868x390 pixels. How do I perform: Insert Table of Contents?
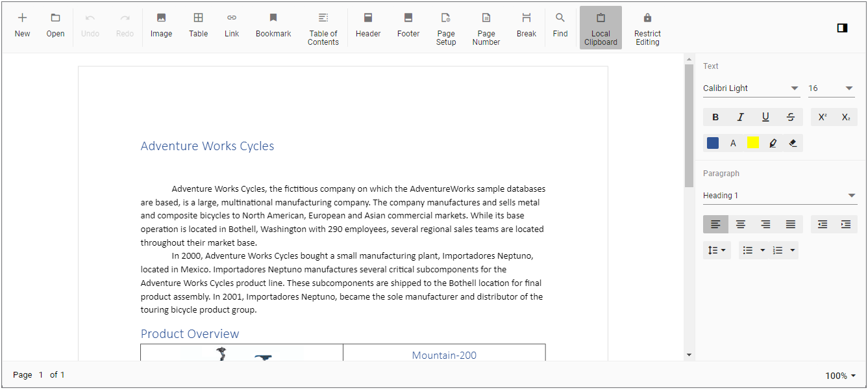(x=323, y=28)
